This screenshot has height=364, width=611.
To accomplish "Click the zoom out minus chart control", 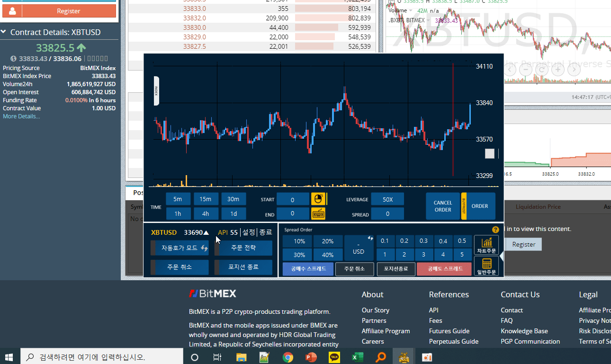I will pos(526,69).
